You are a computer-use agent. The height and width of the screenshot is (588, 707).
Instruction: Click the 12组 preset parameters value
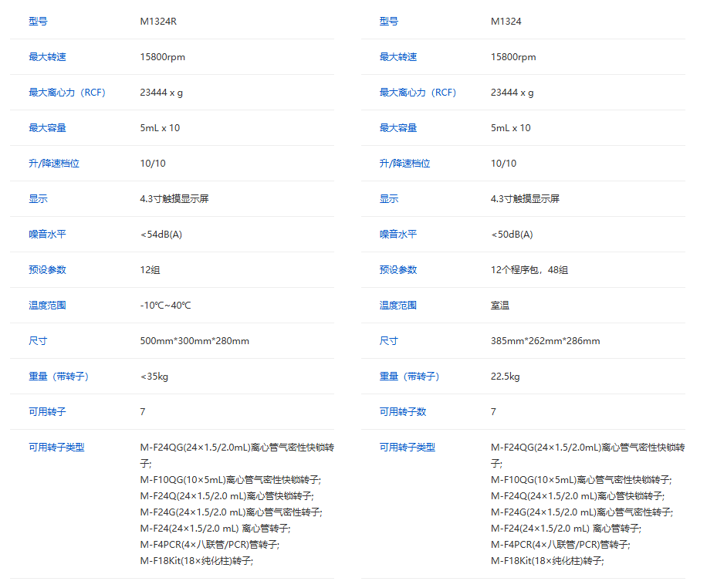pos(150,270)
